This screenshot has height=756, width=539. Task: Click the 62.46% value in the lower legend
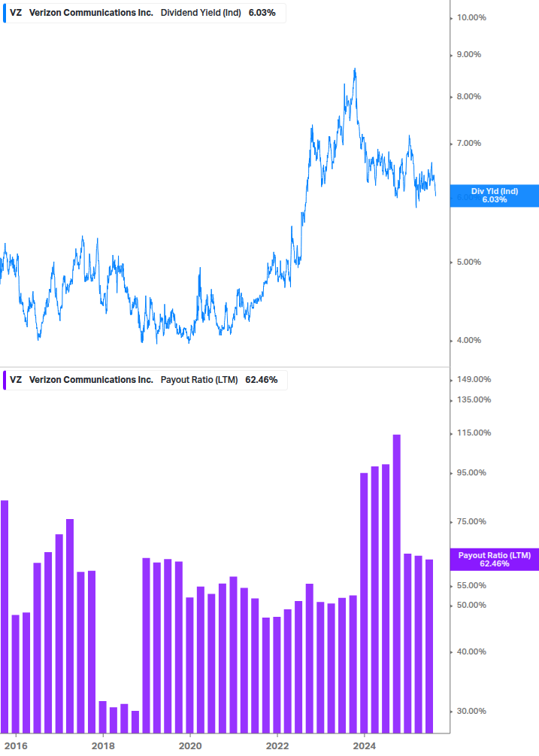pyautogui.click(x=262, y=380)
